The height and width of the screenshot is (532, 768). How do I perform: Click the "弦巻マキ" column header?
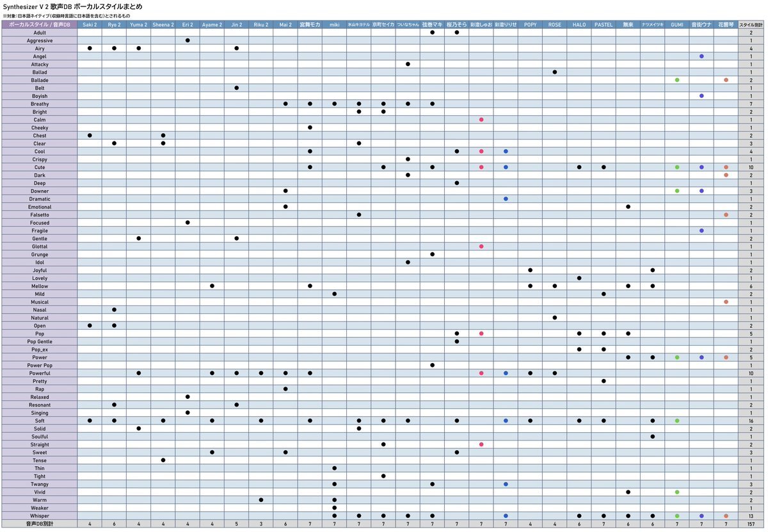pyautogui.click(x=433, y=24)
